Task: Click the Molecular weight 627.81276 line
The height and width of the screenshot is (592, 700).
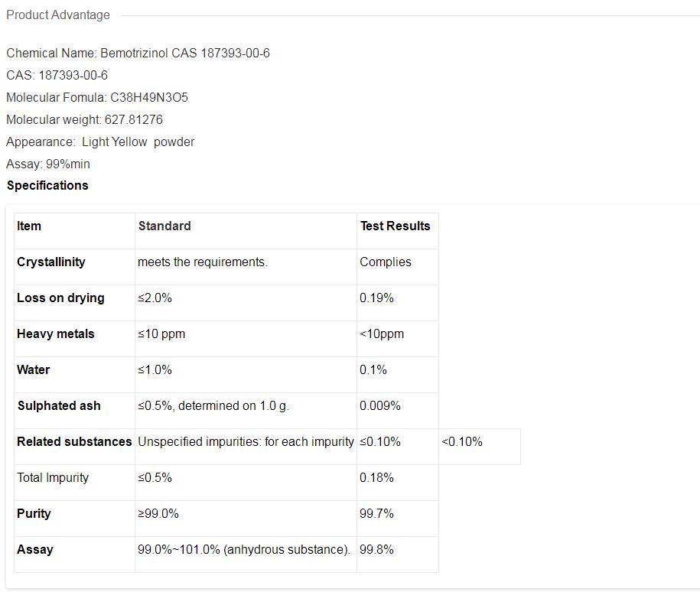Action: (x=84, y=120)
